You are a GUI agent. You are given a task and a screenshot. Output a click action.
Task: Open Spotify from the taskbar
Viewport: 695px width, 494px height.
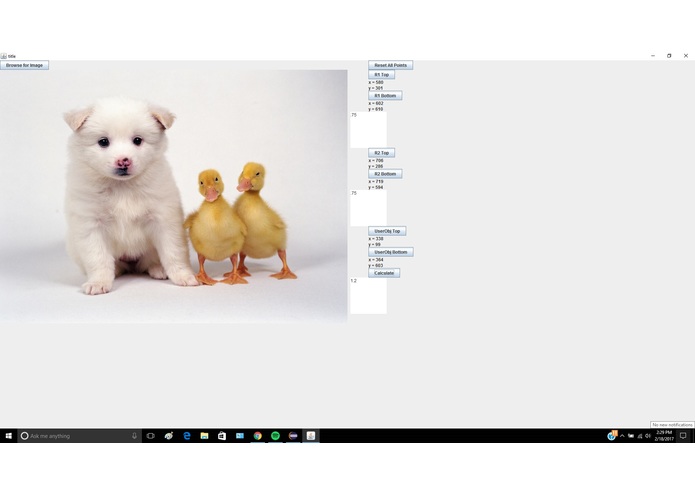[x=275, y=436]
